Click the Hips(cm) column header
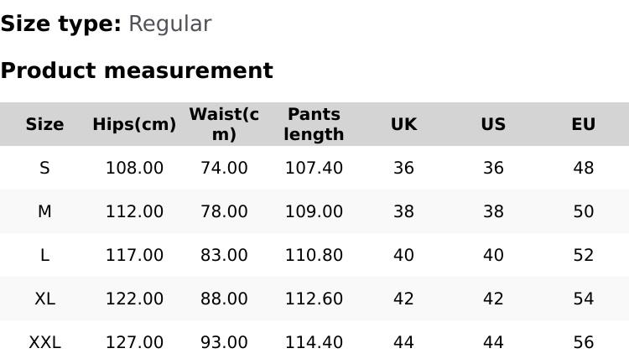 click(x=134, y=125)
